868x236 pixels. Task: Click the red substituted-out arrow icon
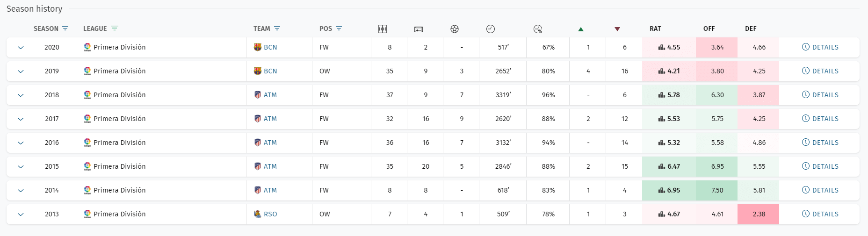[x=617, y=29]
